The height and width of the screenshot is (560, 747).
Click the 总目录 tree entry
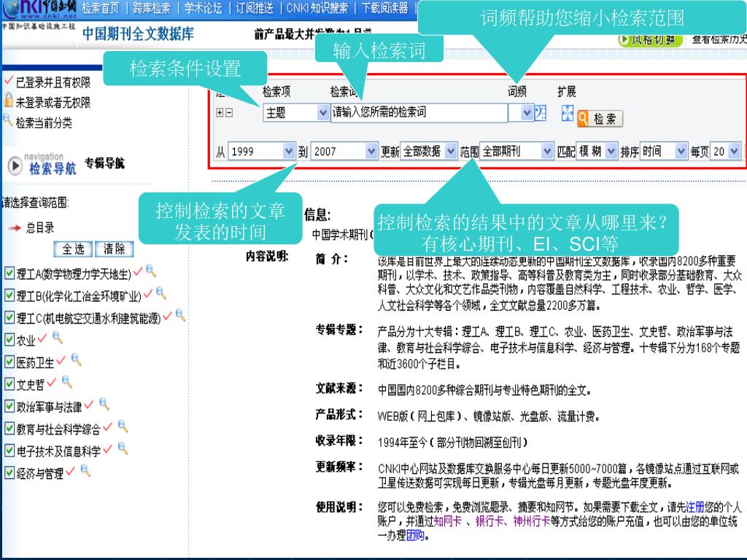[40, 227]
